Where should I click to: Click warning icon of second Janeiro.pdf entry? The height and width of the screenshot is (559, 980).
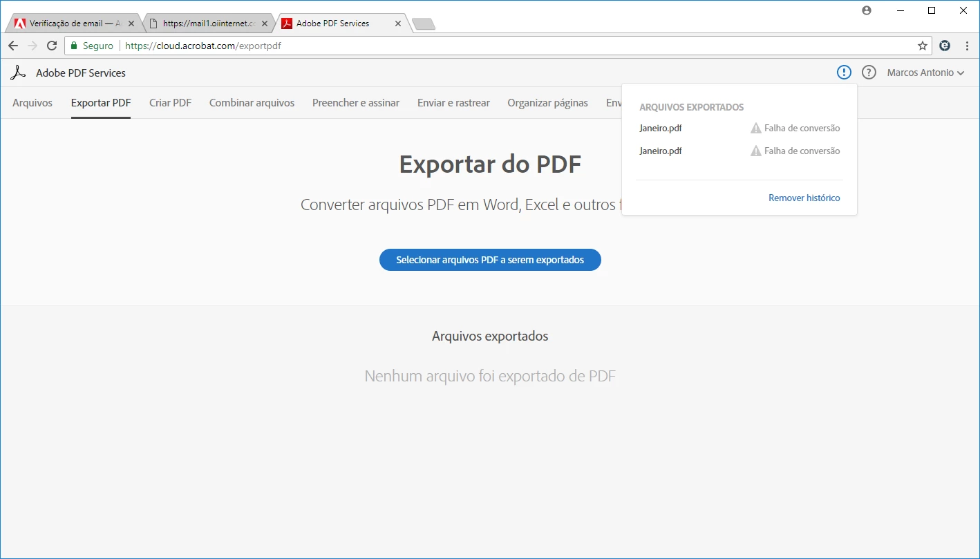(x=756, y=151)
